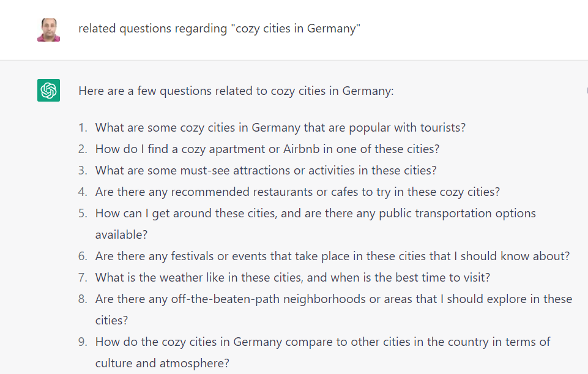Click the green ChatGPT logo icon
The width and height of the screenshot is (588, 374).
[48, 91]
